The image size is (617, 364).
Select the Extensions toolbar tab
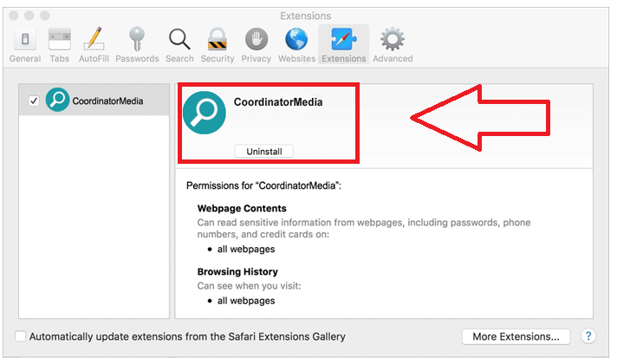click(343, 45)
